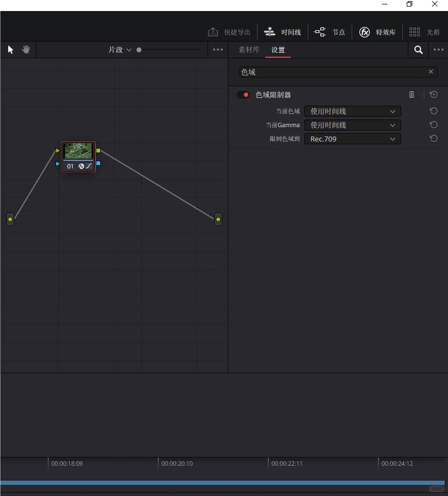Delete the 色域限制器 effect
This screenshot has width=448, height=496.
point(412,95)
